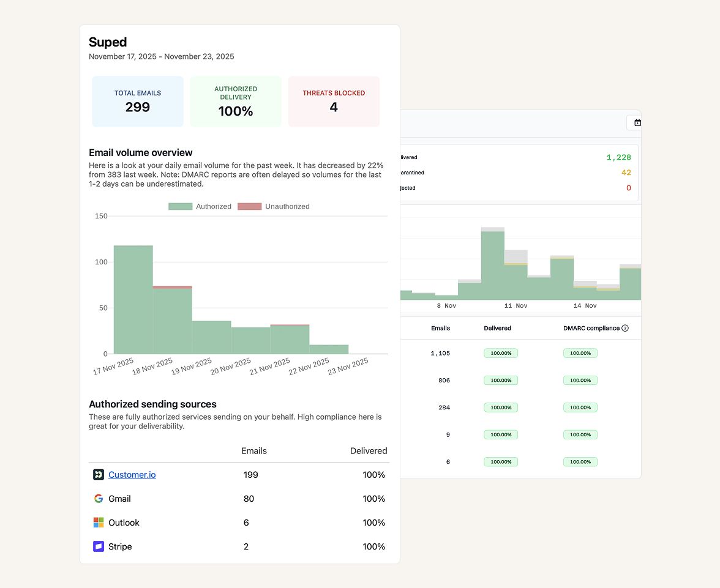Click the 100.00% Delivered badge for 1,105 emails
Screen dimensions: 720x588
pos(501,353)
